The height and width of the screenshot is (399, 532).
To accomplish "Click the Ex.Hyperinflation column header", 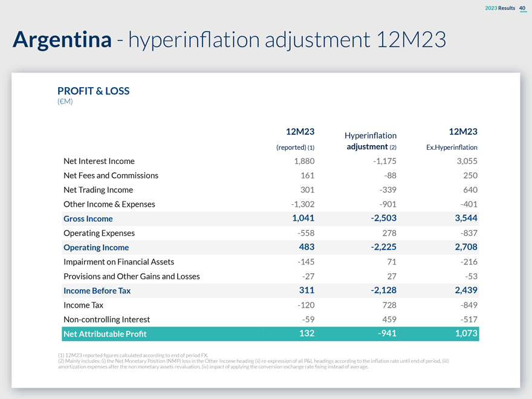I will coord(452,138).
